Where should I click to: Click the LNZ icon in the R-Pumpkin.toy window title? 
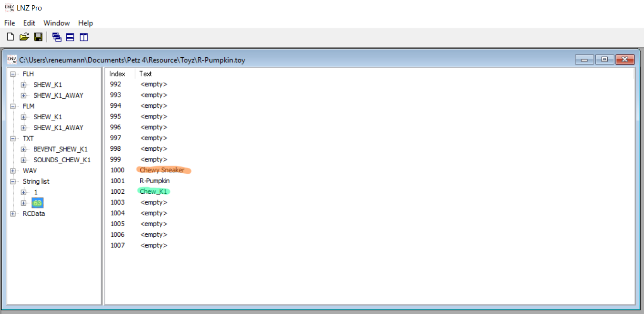[x=12, y=60]
